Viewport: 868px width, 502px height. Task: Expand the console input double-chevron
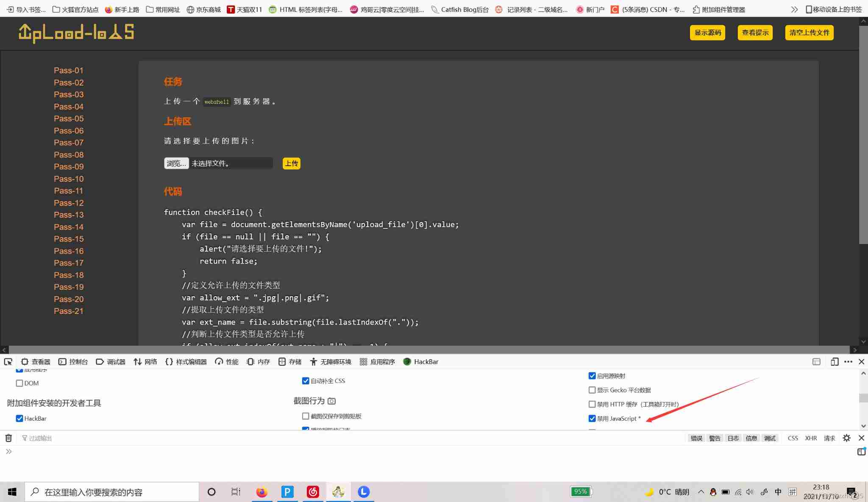point(8,452)
